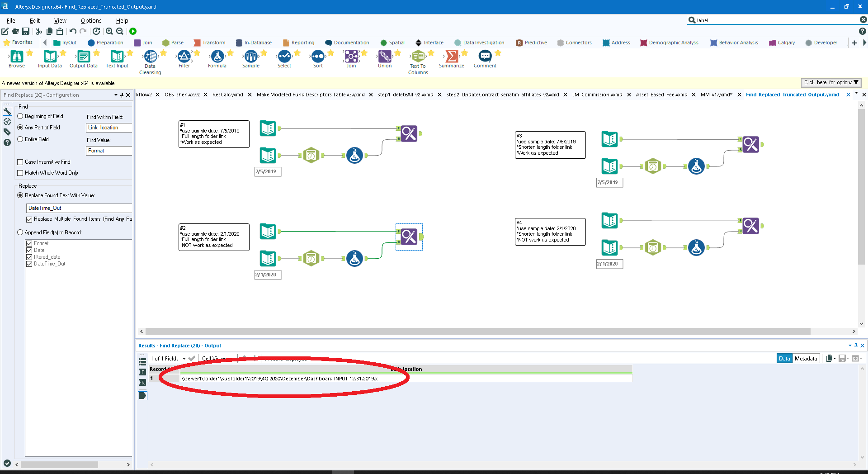
Task: Switch to the LM_Commission.yxmd tab
Action: [597, 95]
